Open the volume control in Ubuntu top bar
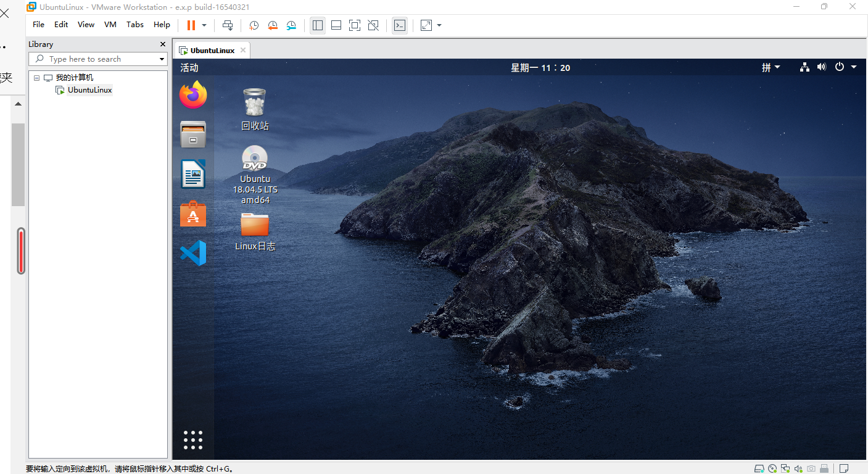868x474 pixels. (821, 67)
